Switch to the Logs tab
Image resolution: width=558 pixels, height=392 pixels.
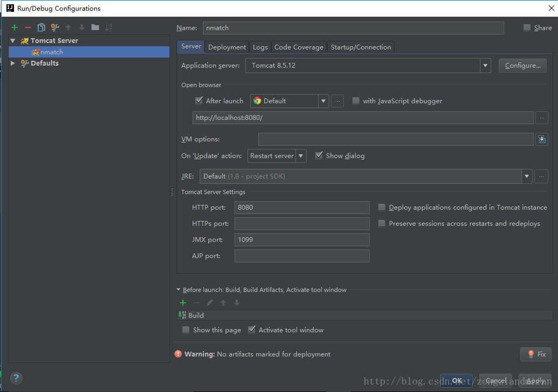coord(260,47)
